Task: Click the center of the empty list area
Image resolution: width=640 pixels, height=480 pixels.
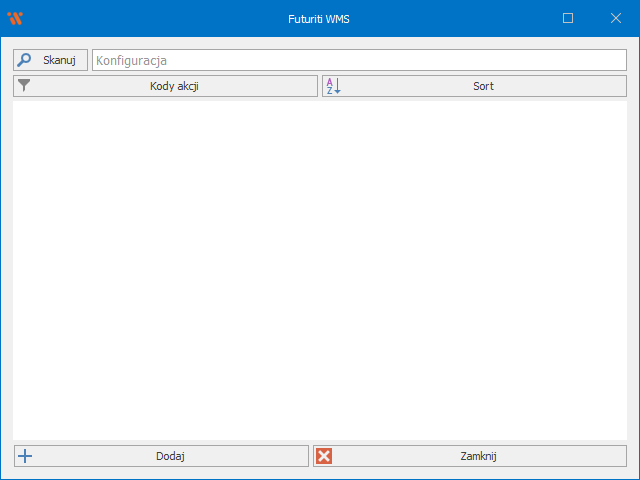Action: tap(320, 270)
